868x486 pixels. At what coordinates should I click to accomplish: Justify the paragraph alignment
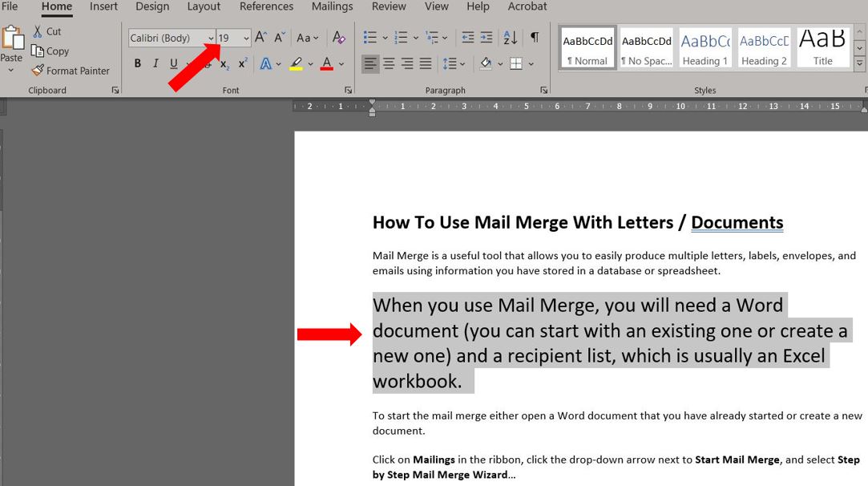[x=425, y=63]
